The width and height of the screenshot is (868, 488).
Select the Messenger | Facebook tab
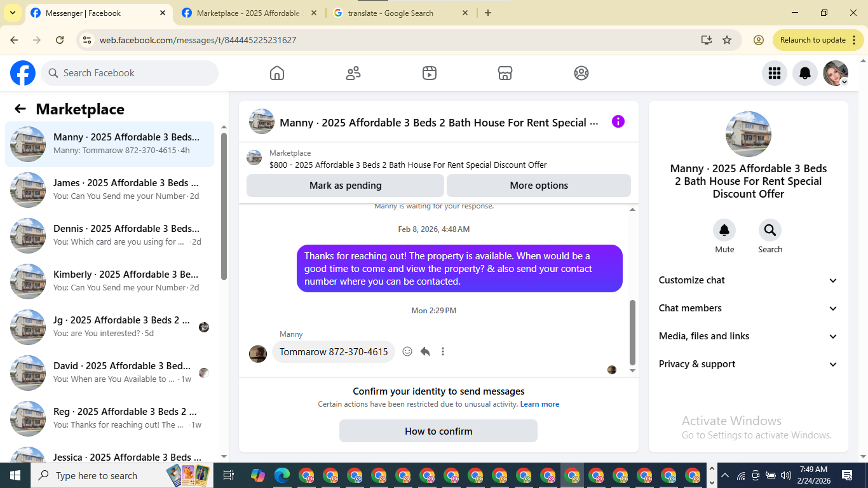point(98,13)
